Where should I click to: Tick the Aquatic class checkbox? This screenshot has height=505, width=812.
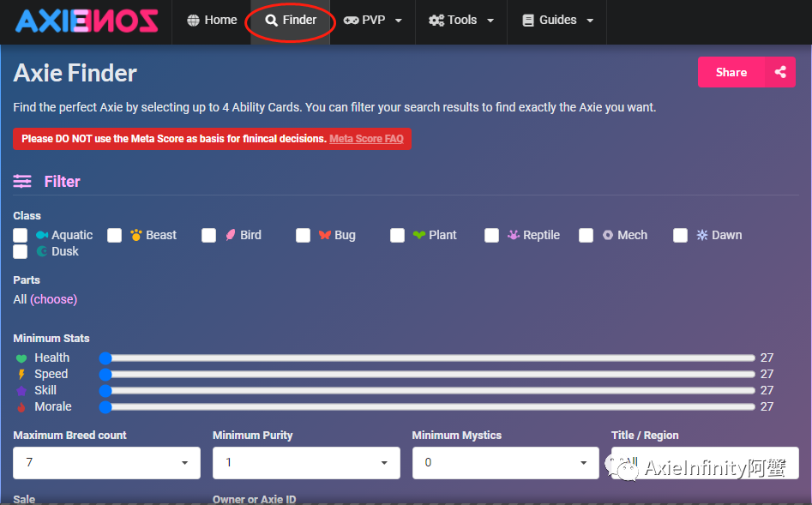pyautogui.click(x=21, y=235)
